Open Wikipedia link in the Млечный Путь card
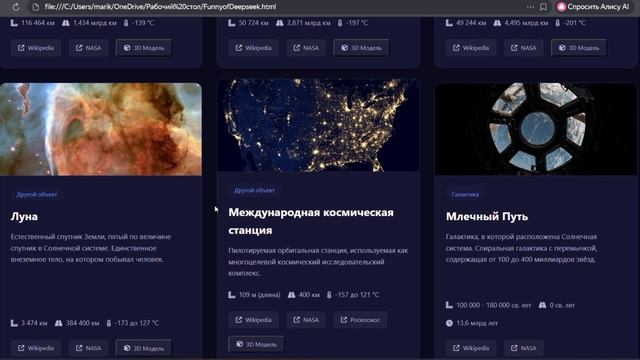Viewport: 640px width, 360px height. point(471,348)
